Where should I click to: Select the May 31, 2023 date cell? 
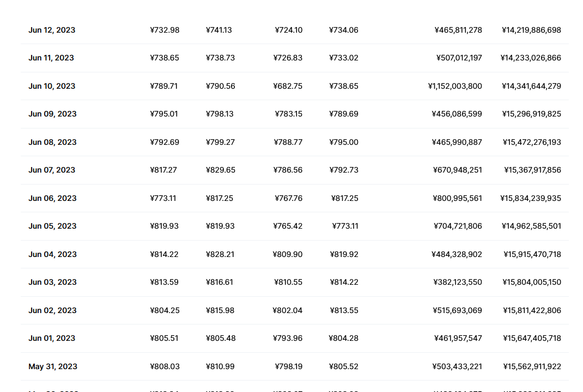tap(53, 366)
